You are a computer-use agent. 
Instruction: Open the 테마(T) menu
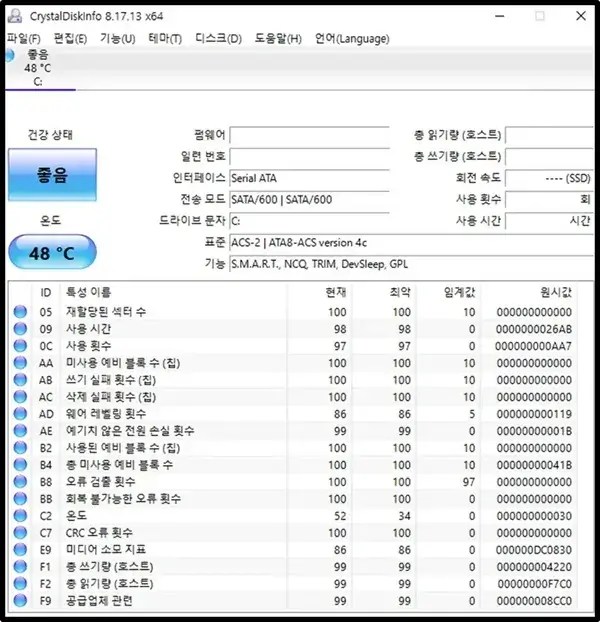tap(165, 38)
